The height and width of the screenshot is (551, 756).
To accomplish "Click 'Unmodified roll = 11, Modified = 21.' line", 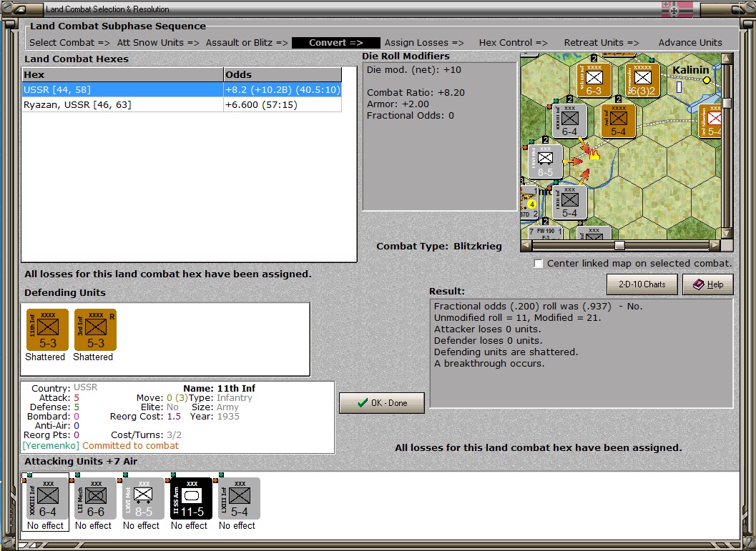I will (517, 317).
